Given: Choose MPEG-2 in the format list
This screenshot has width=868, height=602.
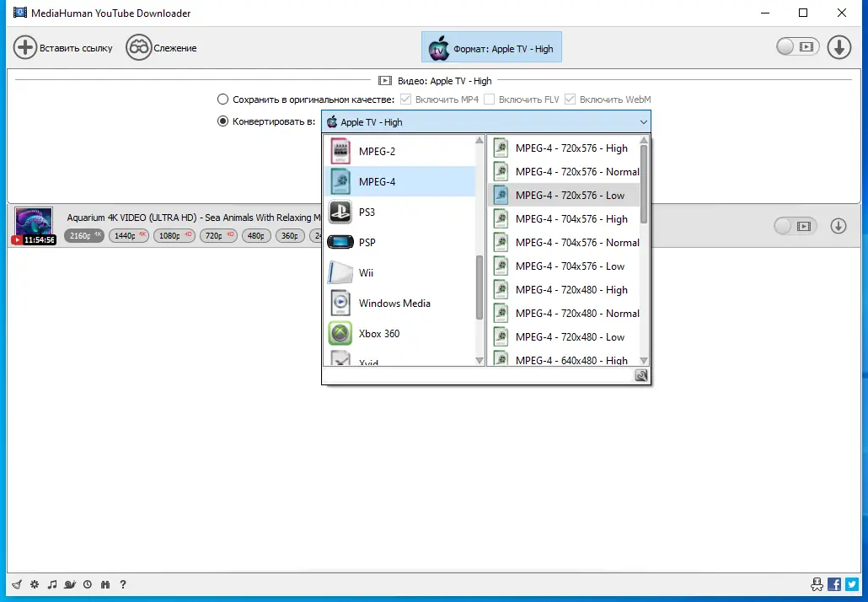Looking at the screenshot, I should click(x=399, y=151).
